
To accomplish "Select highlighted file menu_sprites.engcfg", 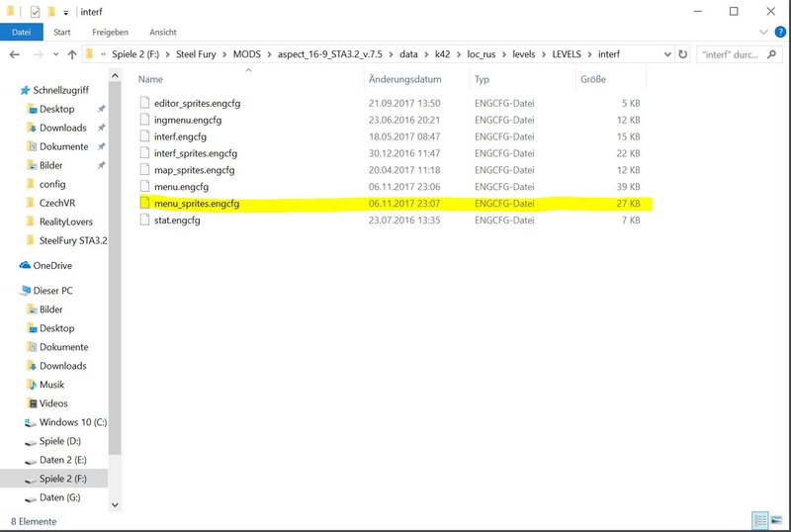I will point(197,204).
